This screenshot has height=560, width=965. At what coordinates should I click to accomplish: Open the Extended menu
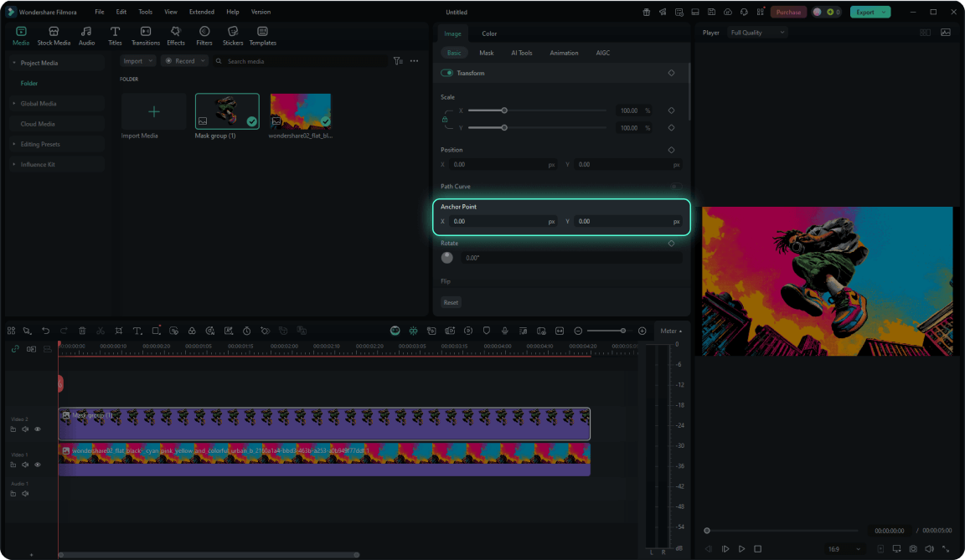pos(202,12)
